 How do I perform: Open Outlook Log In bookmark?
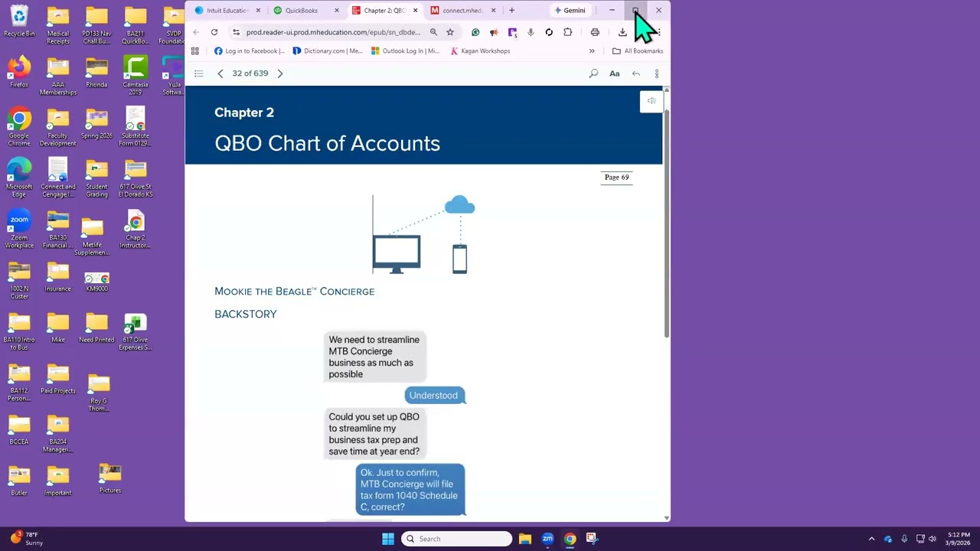click(406, 51)
